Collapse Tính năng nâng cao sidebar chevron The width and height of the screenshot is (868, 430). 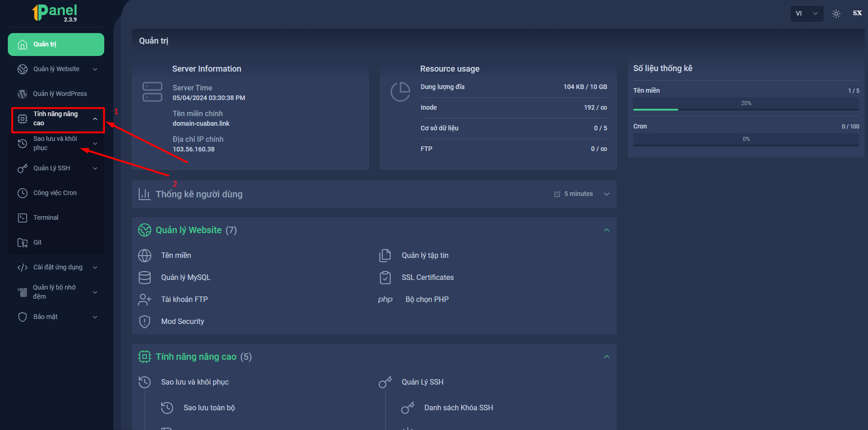(95, 119)
